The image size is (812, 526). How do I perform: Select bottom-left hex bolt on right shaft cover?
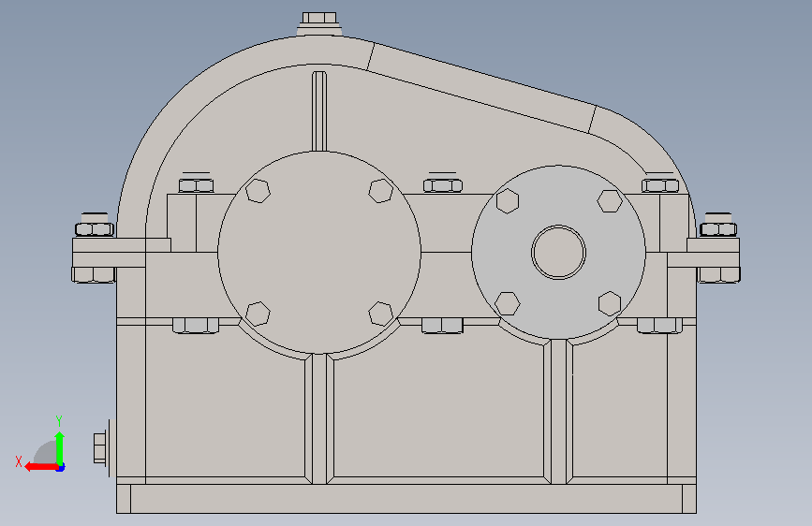pyautogui.click(x=508, y=303)
